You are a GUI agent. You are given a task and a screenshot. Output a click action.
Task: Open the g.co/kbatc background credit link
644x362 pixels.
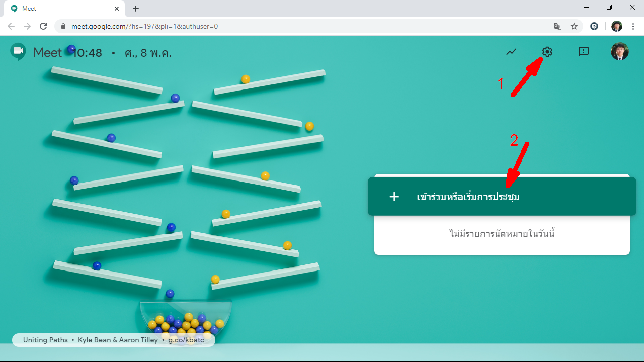pyautogui.click(x=186, y=340)
